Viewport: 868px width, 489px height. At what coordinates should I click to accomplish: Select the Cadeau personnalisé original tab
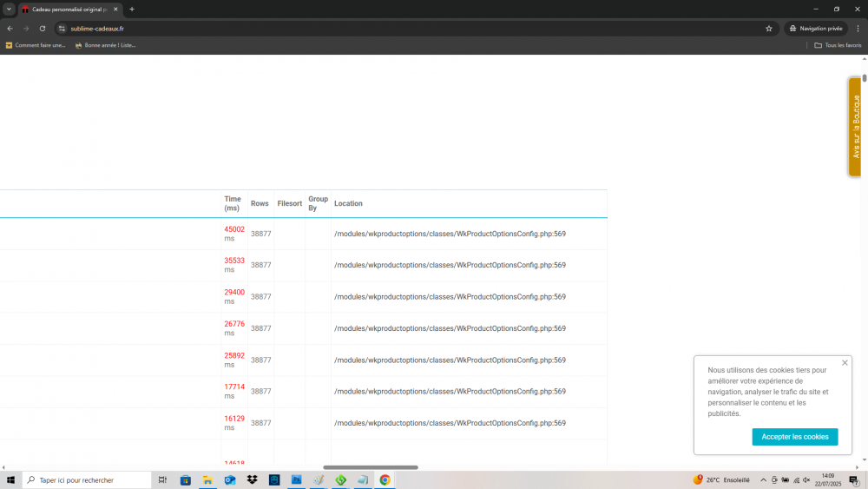69,10
